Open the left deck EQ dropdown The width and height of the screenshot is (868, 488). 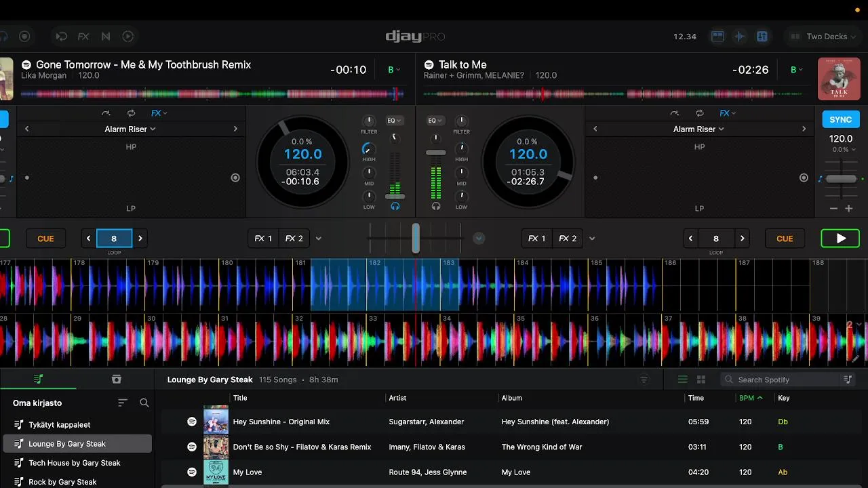(x=394, y=121)
